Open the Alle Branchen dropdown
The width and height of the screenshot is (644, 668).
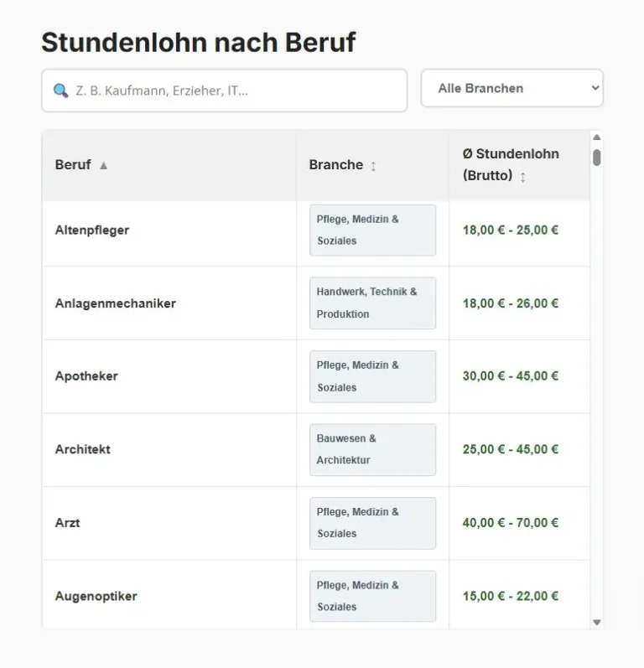pos(512,88)
